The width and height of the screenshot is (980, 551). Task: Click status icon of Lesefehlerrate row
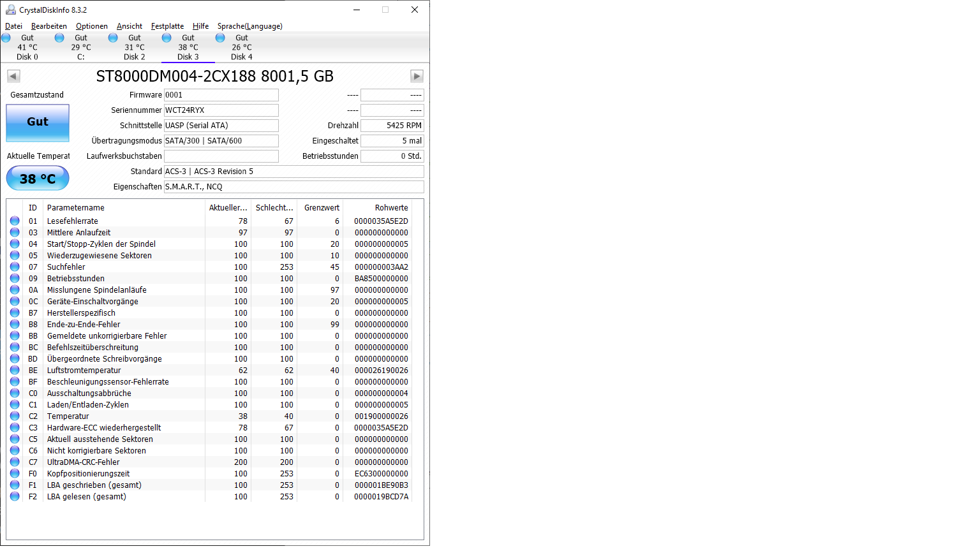coord(15,221)
